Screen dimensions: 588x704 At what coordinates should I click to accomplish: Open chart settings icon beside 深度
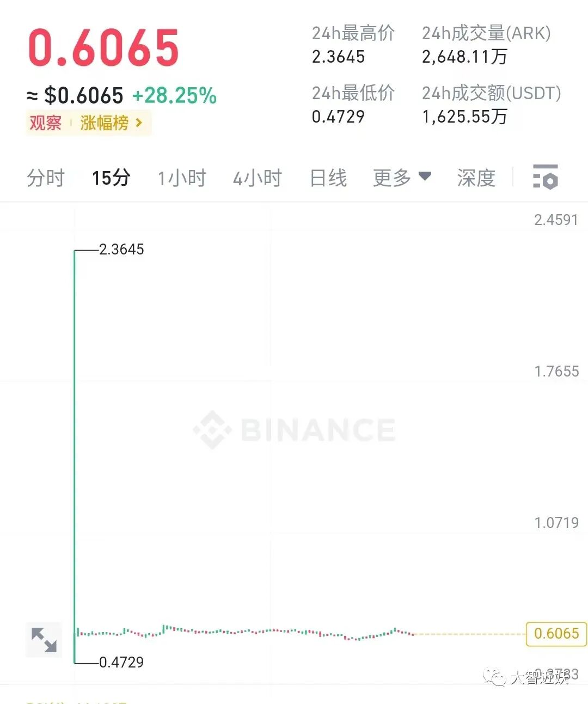tap(545, 177)
